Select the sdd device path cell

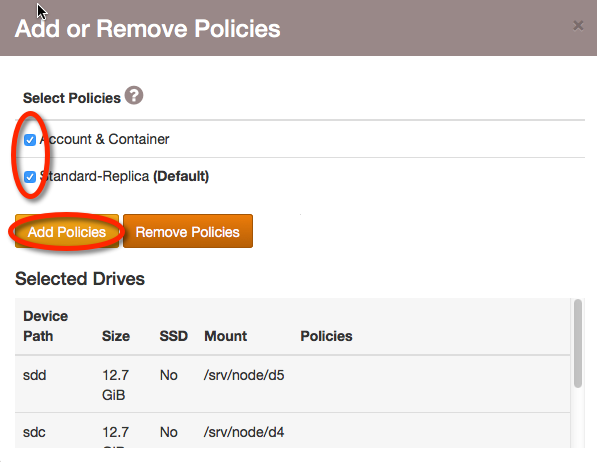coord(35,375)
